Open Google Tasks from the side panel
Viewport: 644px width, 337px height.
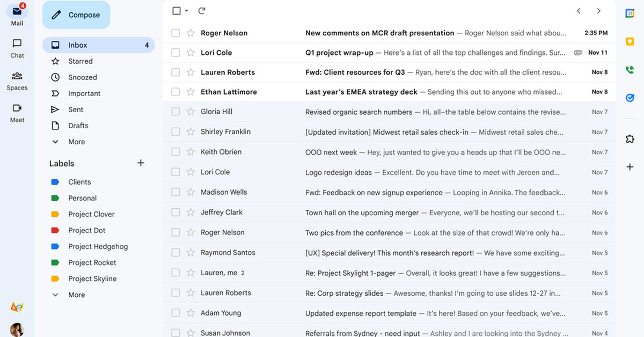coord(630,98)
